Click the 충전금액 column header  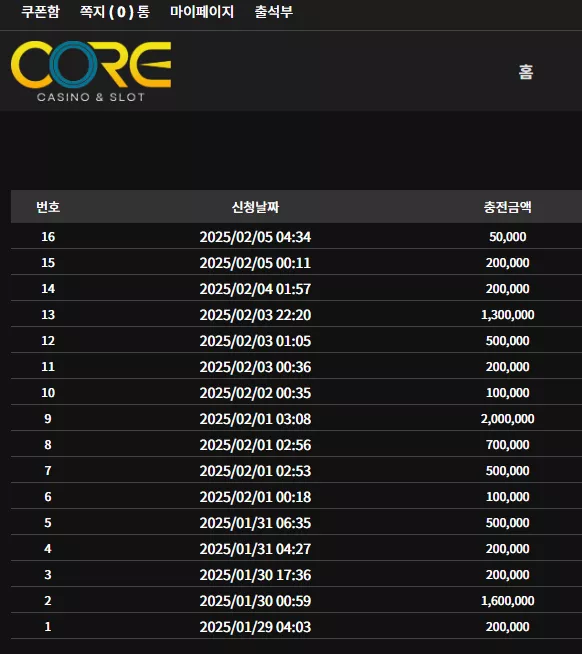click(507, 207)
